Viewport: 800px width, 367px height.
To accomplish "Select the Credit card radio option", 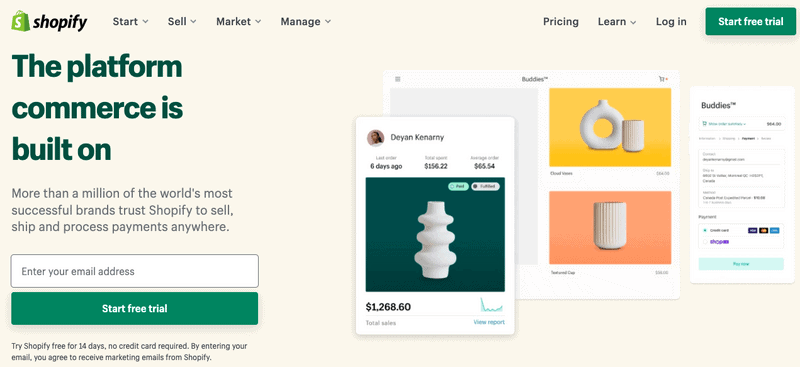I will (705, 230).
